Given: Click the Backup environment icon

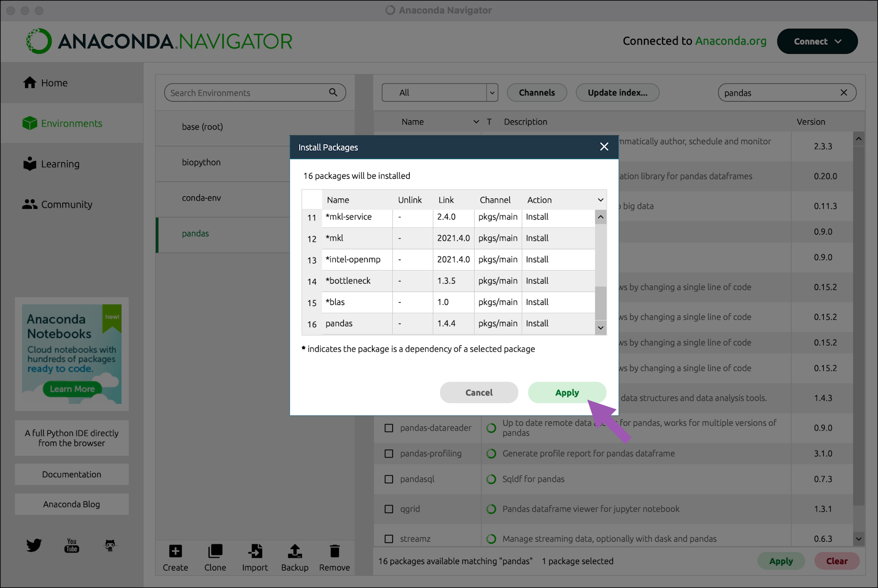Looking at the screenshot, I should click(x=294, y=551).
